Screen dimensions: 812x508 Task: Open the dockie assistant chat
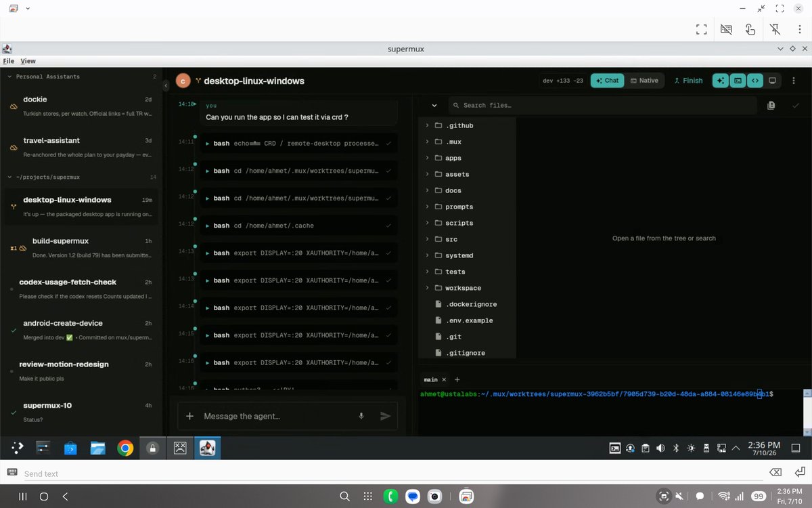click(x=81, y=106)
